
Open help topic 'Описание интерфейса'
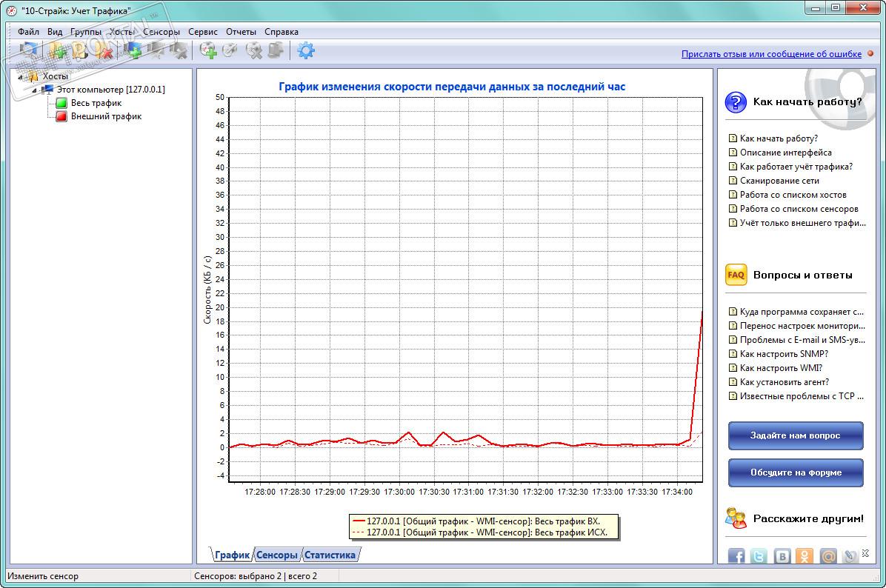coord(785,153)
